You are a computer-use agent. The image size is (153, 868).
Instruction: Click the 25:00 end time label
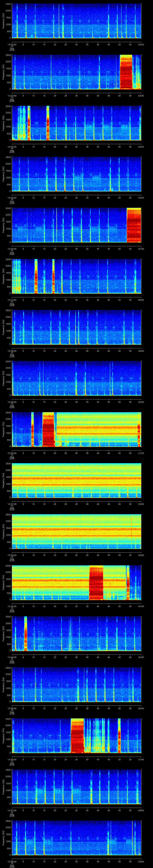pyautogui.click(x=141, y=147)
